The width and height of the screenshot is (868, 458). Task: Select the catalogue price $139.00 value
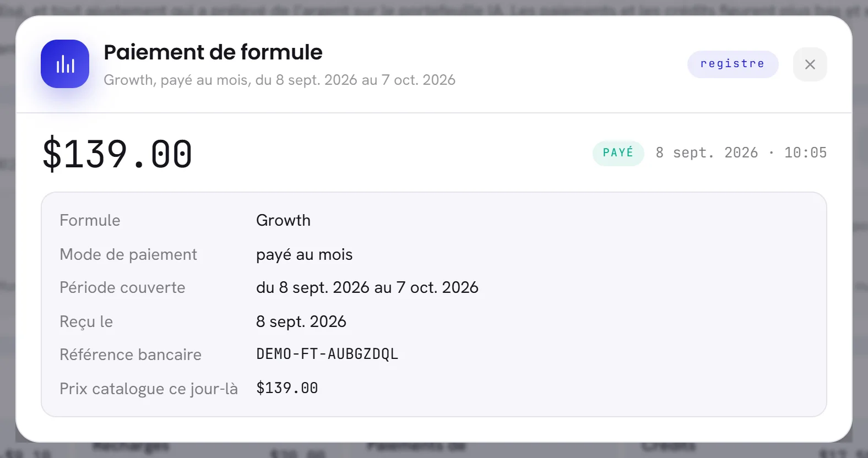coord(287,388)
